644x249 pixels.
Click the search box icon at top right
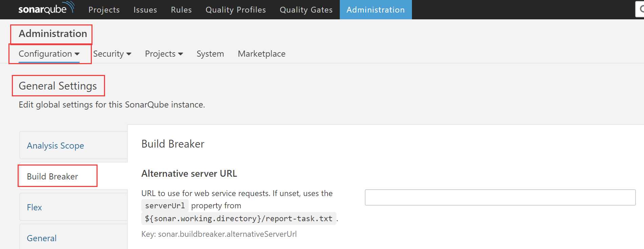tap(641, 9)
